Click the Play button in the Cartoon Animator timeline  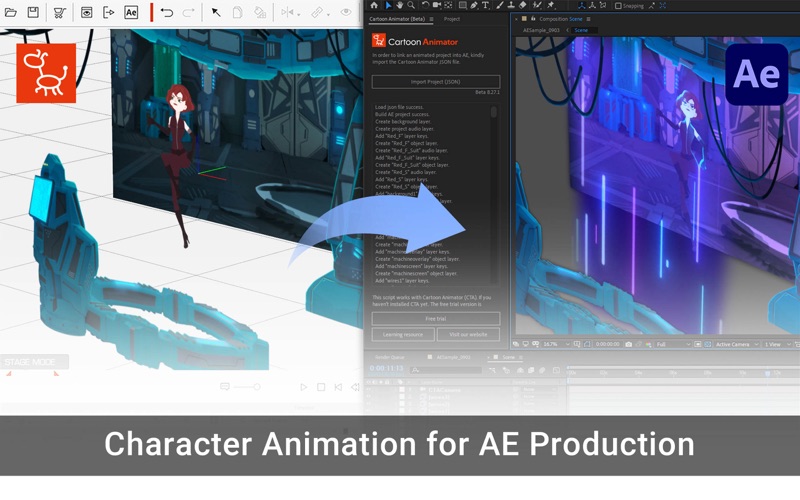click(304, 387)
